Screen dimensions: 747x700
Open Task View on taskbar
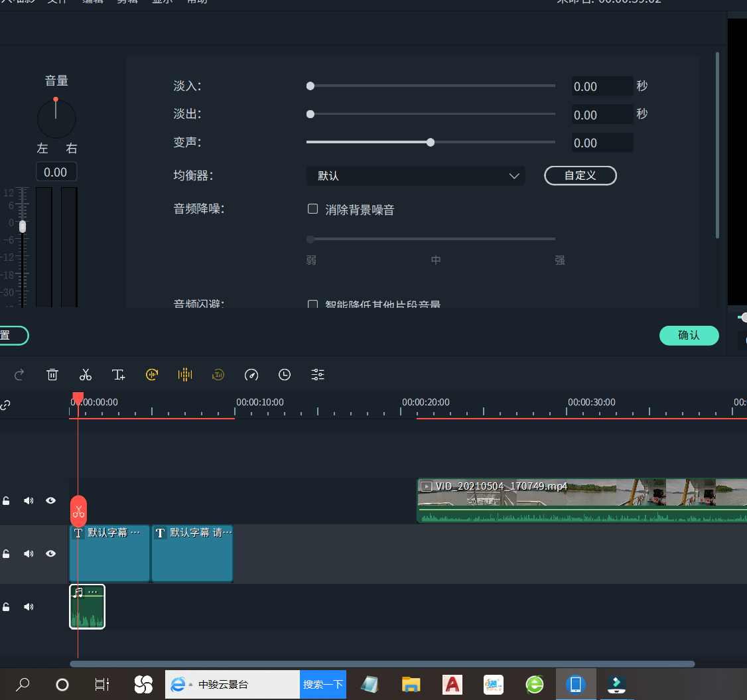coord(102,685)
